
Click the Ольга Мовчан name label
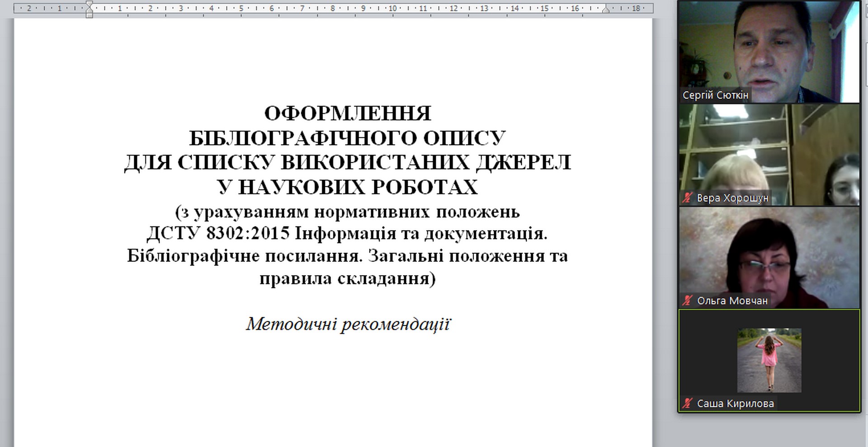732,301
